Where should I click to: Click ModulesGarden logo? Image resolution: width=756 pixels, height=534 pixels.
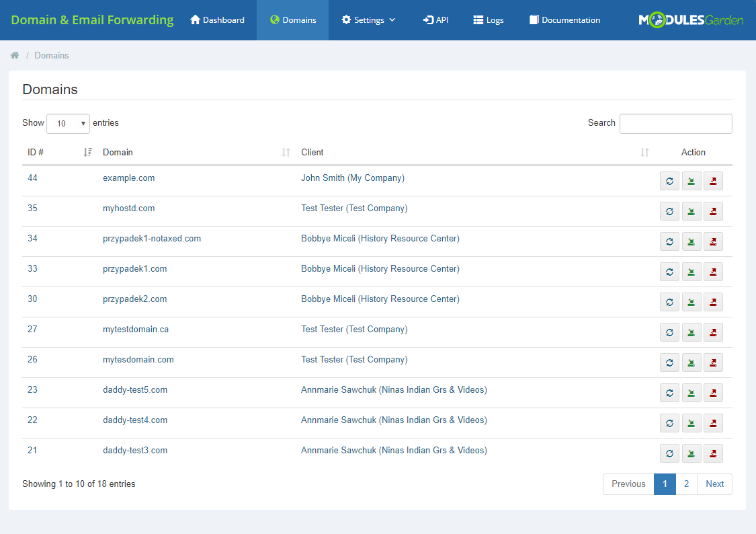[691, 20]
